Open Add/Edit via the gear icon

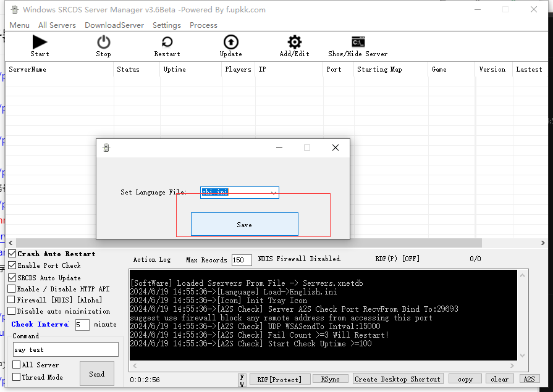pyautogui.click(x=295, y=42)
